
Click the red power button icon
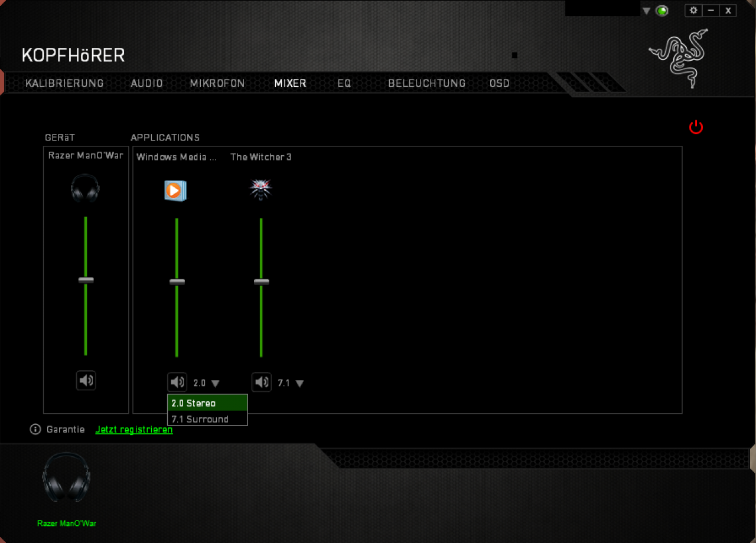[696, 127]
